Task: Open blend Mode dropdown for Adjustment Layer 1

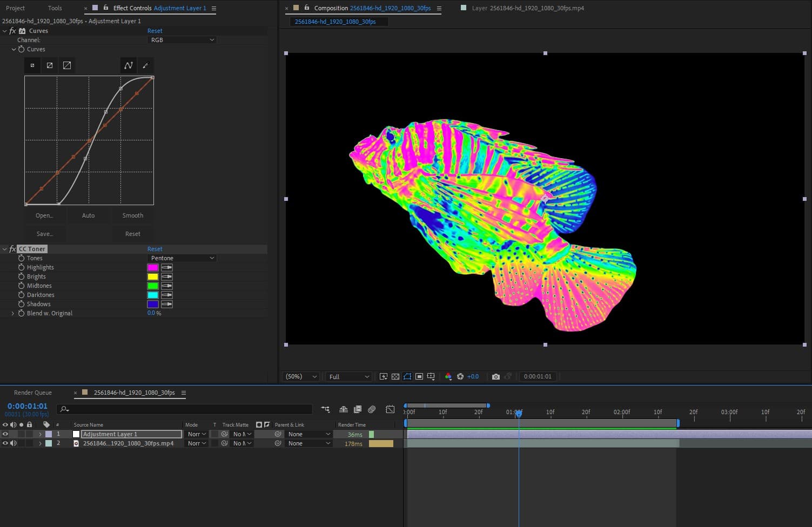Action: [197, 434]
